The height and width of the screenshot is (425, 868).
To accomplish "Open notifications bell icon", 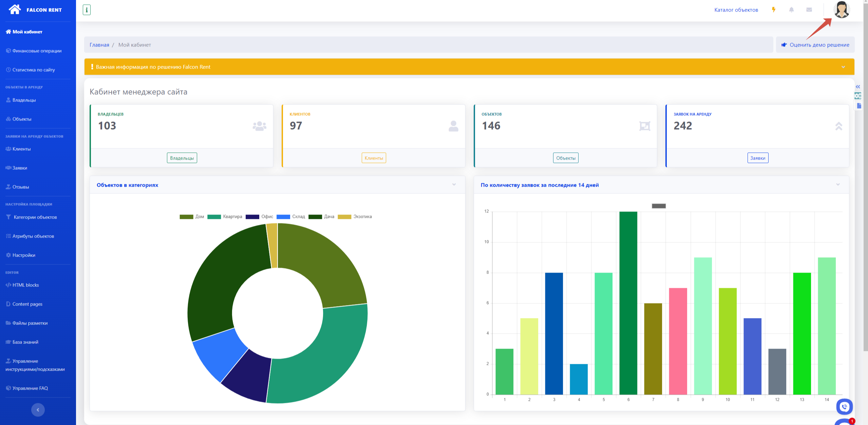I will point(791,10).
